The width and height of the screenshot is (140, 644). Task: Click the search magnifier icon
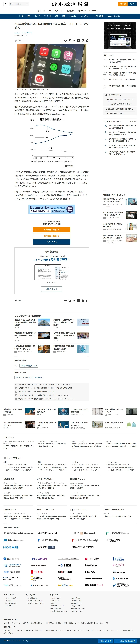27,4
